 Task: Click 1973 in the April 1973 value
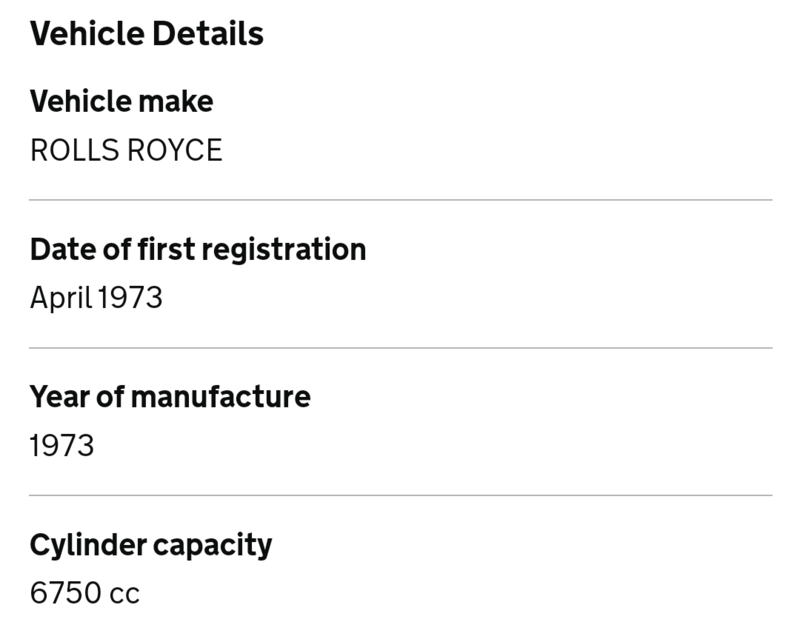130,297
